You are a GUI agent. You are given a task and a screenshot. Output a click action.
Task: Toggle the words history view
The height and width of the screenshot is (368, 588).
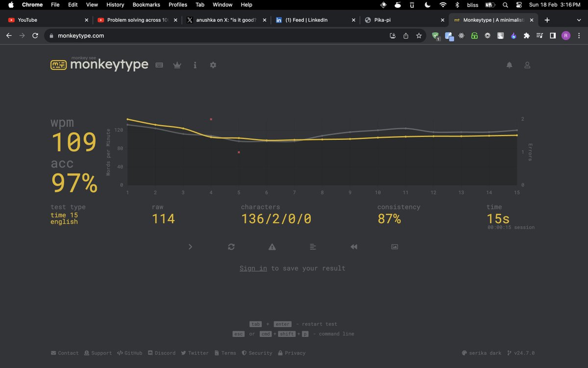(313, 247)
